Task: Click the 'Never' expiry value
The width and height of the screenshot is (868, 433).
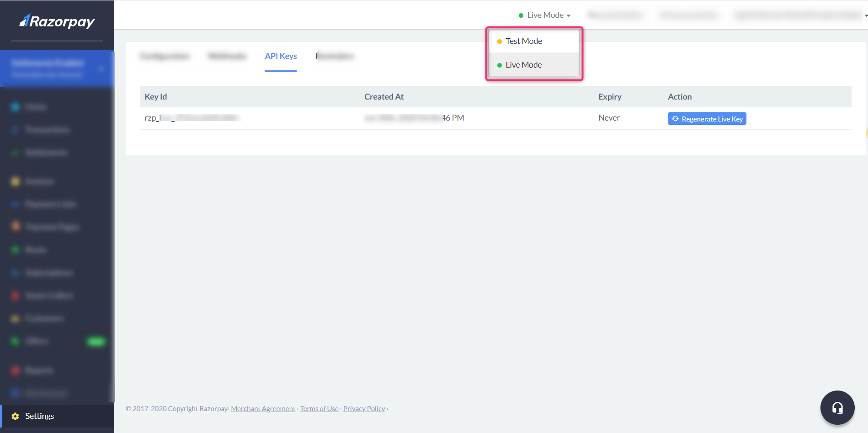Action: point(609,118)
